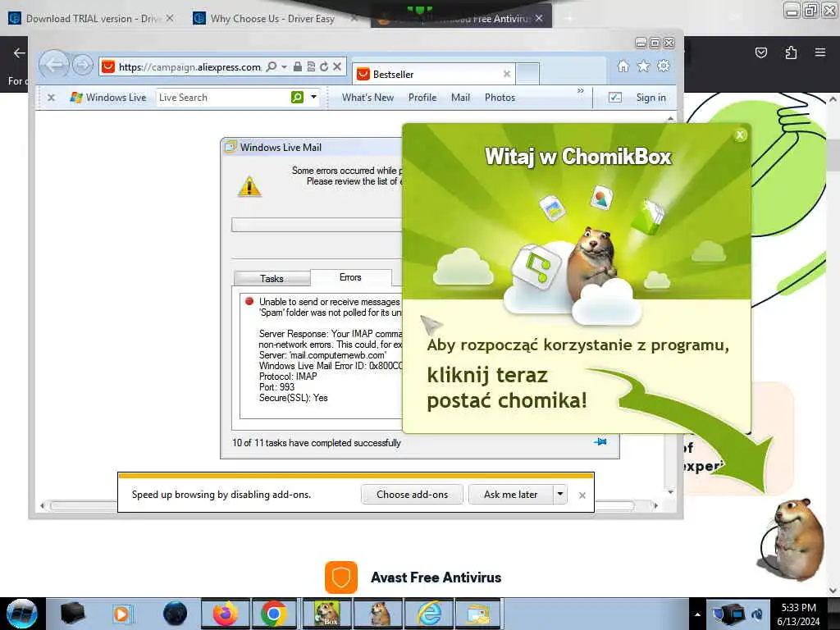Click the Live Search input box

pos(223,98)
